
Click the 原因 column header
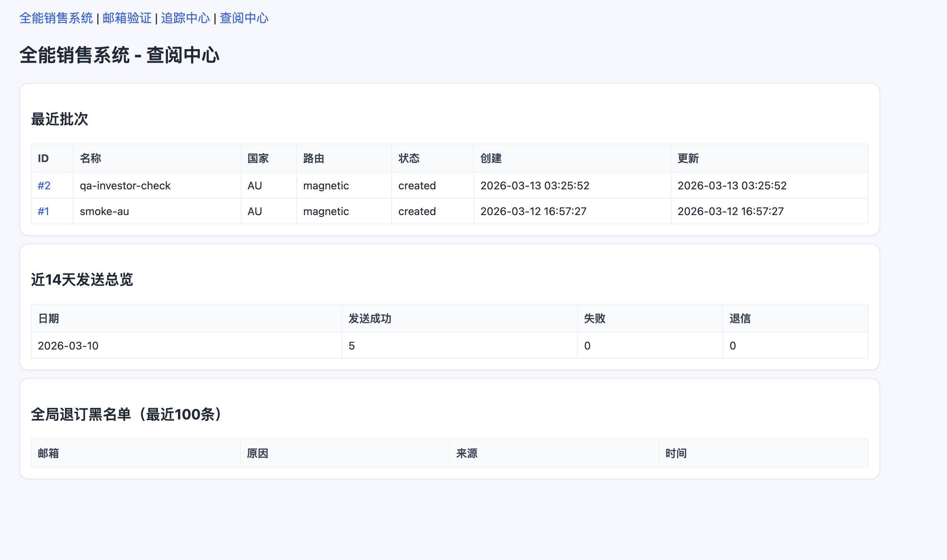point(258,453)
